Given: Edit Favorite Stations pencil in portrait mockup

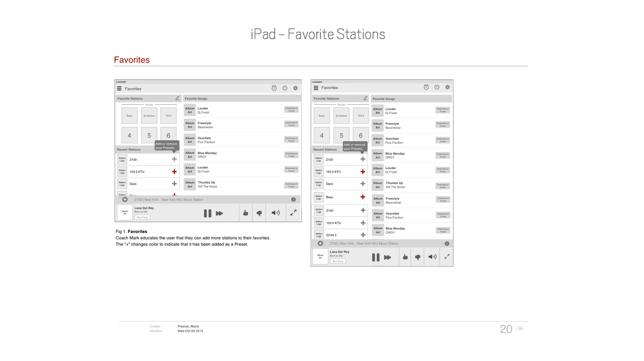Looking at the screenshot, I should pyautogui.click(x=366, y=98).
